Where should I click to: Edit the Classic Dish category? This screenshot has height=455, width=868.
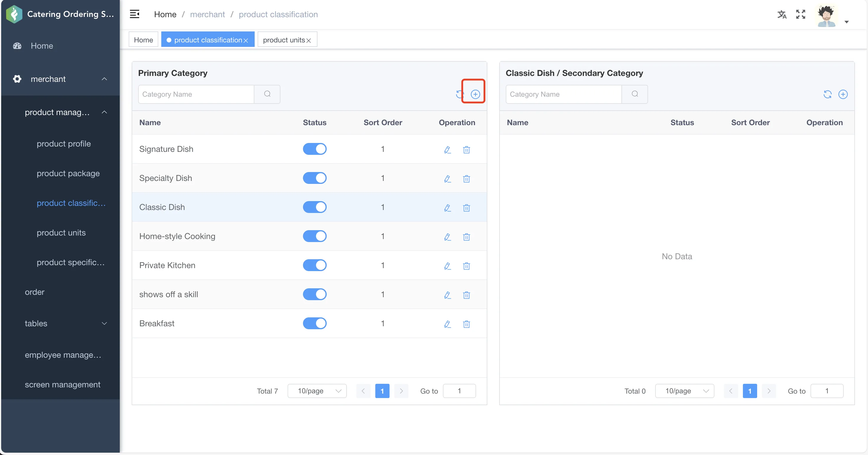coord(447,207)
